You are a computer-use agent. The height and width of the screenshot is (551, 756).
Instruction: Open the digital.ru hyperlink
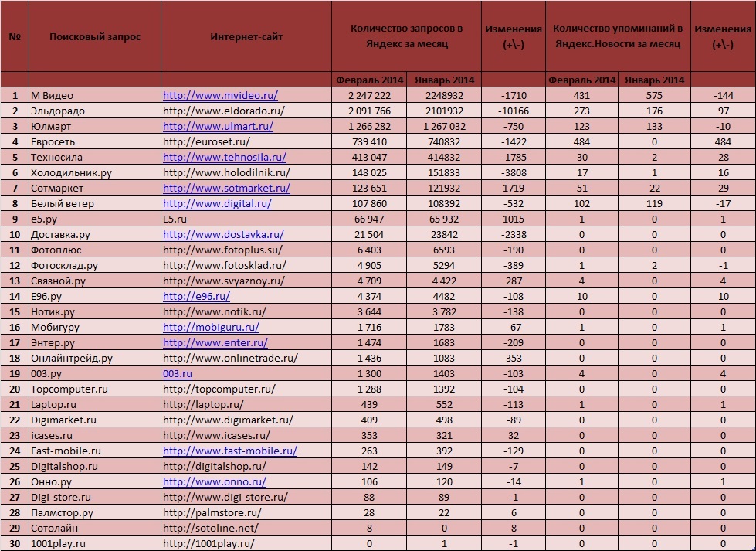pos(218,203)
